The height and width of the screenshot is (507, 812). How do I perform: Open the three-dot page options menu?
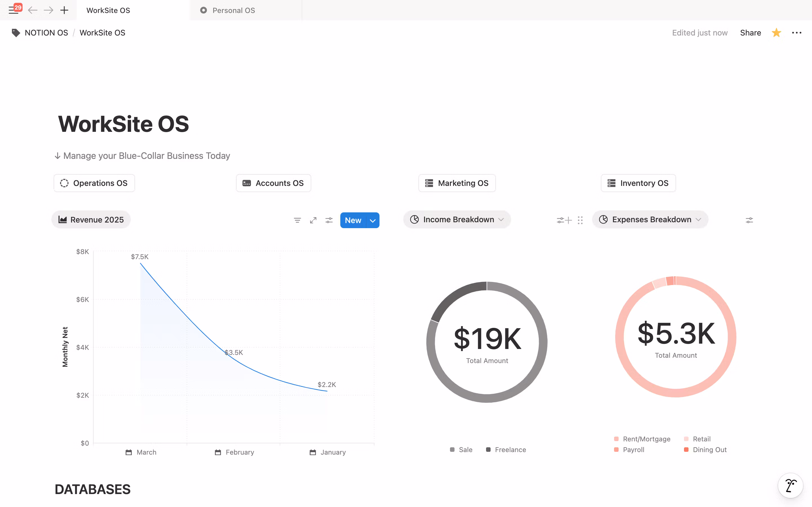pyautogui.click(x=796, y=33)
